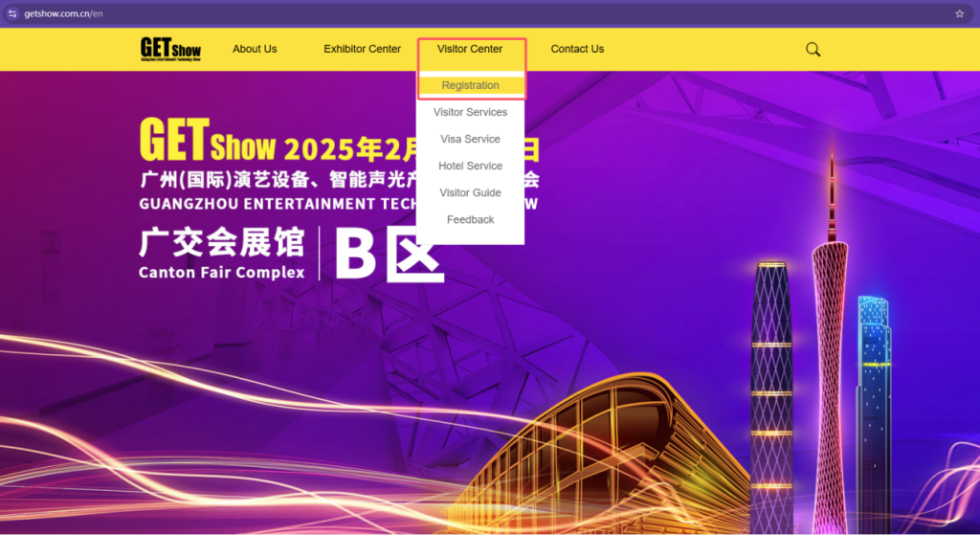Open search with the magnifier icon
This screenshot has width=980, height=535.
click(x=813, y=50)
